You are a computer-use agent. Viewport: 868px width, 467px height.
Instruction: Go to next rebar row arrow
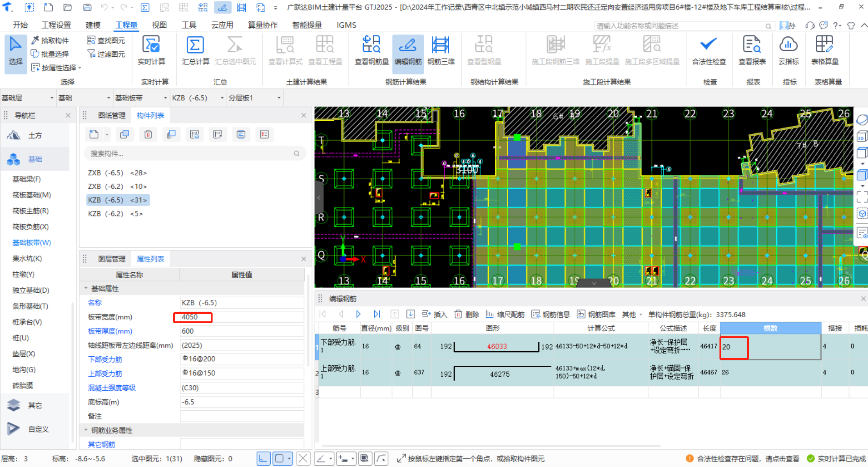click(x=358, y=314)
